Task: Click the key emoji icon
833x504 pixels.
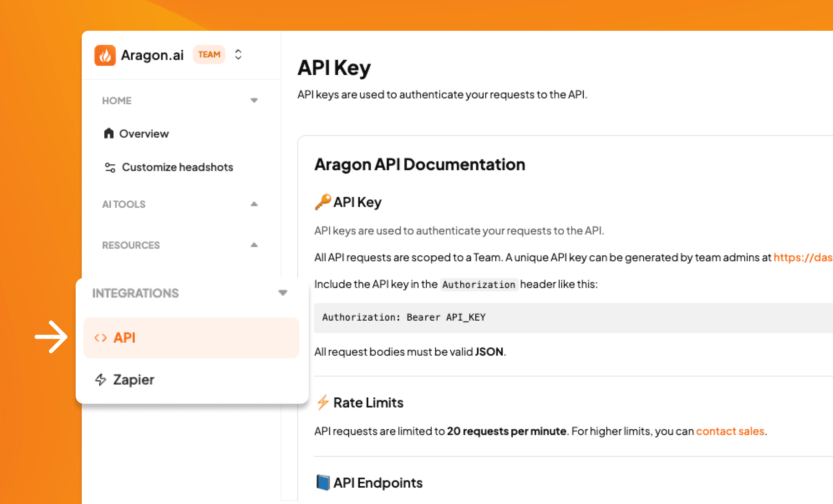Action: (323, 202)
